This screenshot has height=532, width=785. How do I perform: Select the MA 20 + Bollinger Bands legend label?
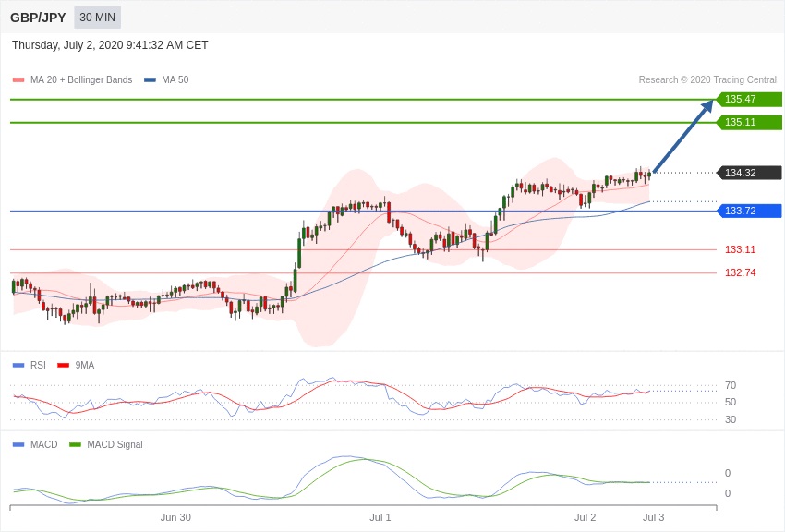81,79
